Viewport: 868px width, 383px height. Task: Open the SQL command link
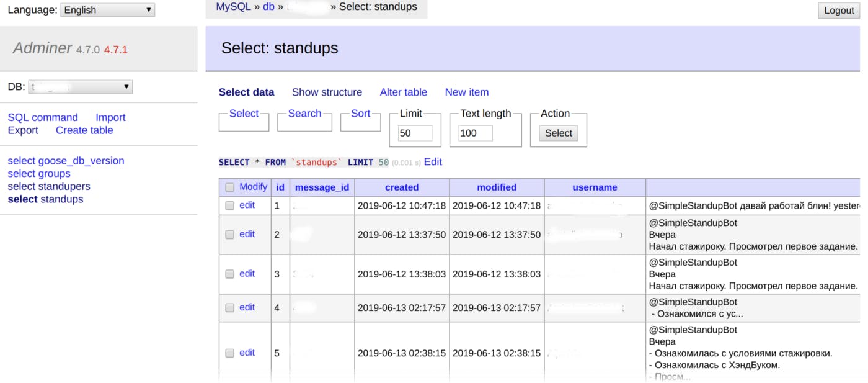(x=43, y=117)
